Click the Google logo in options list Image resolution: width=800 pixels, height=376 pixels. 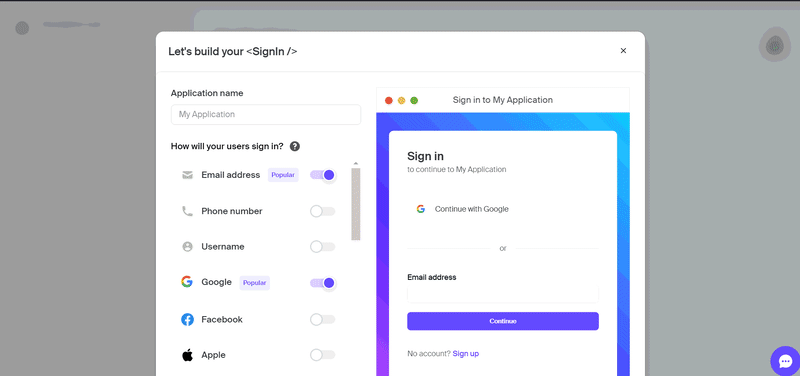187,282
